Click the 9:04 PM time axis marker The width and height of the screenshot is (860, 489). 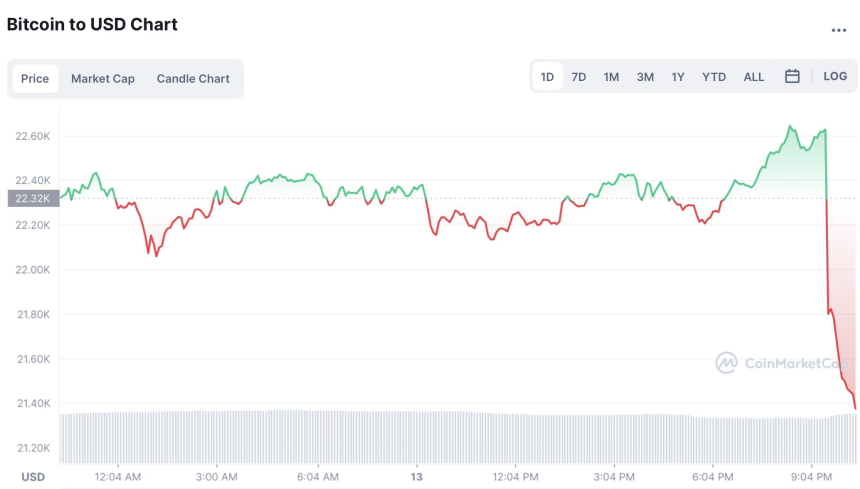811,476
